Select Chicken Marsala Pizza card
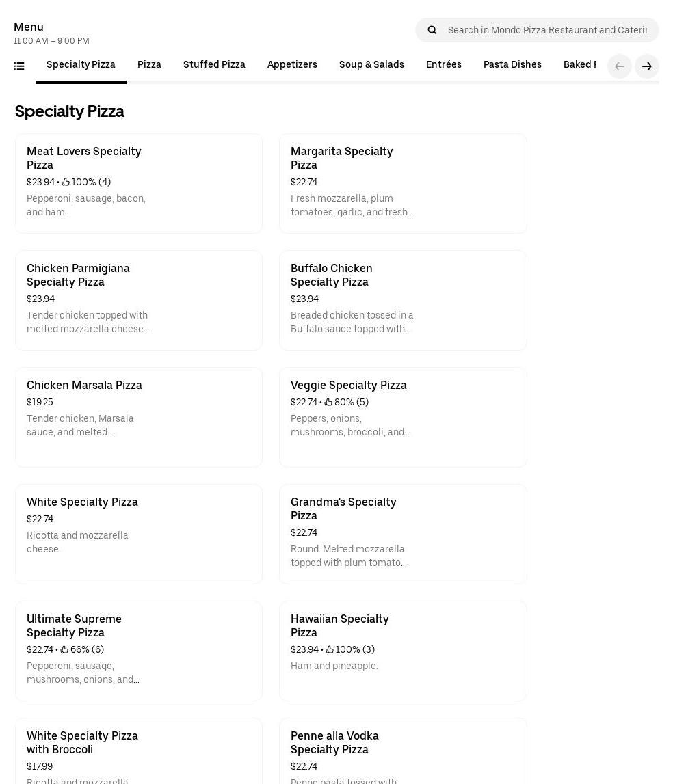The height and width of the screenshot is (784, 673). tap(138, 417)
